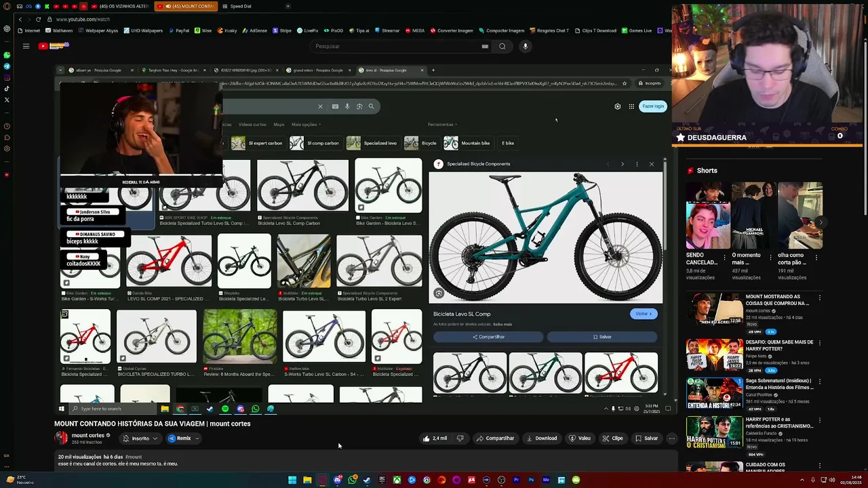Open options for HARRY POTTER CRISTIANISMO video
The width and height of the screenshot is (868, 488).
tap(819, 421)
